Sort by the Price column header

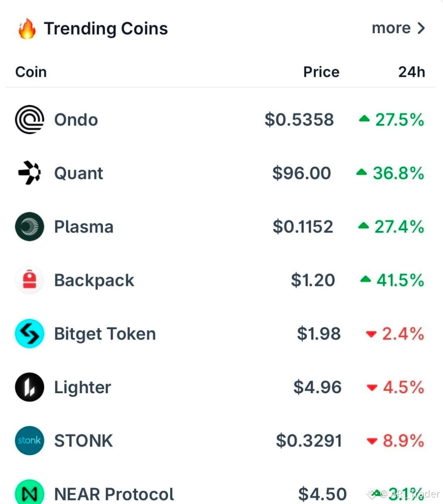(321, 72)
